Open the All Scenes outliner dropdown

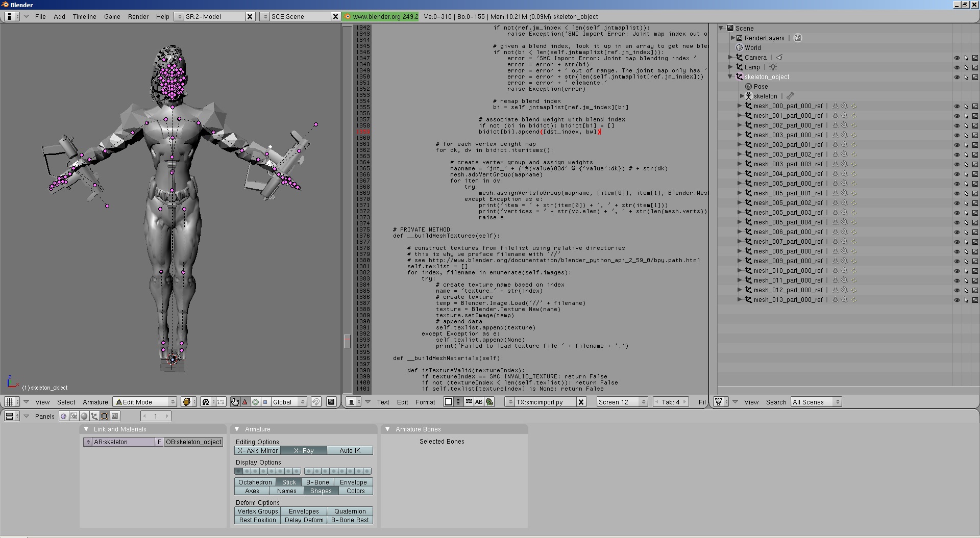816,402
